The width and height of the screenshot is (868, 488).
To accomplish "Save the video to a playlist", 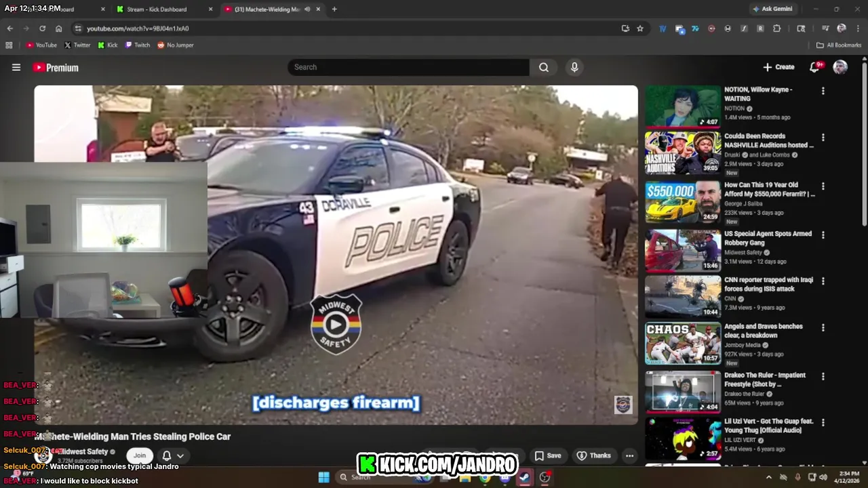I will [x=548, y=455].
